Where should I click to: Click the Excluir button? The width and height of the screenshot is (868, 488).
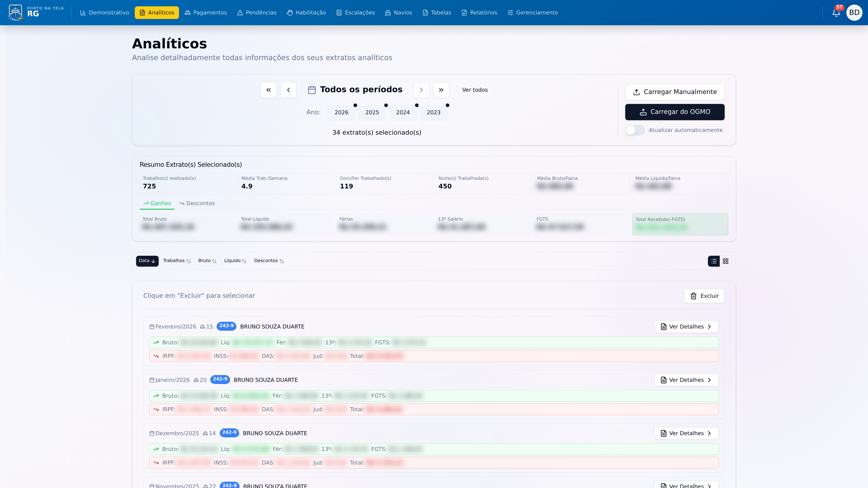[704, 296]
